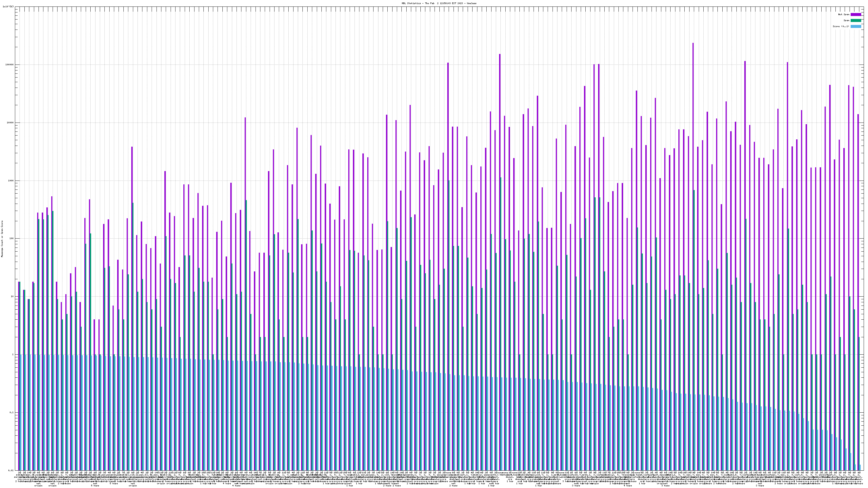Click the RBL Statistics chart title
Screen dimensions: 868x488
click(439, 3)
